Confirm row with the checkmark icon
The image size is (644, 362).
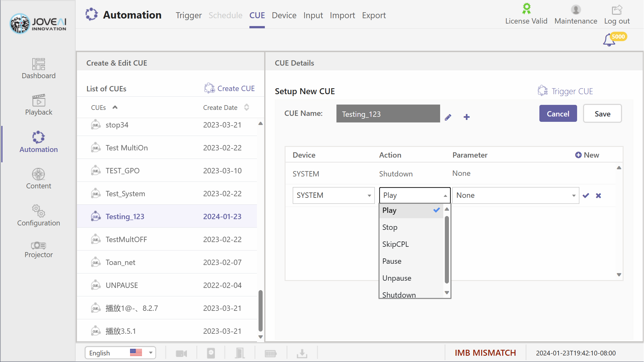click(586, 196)
